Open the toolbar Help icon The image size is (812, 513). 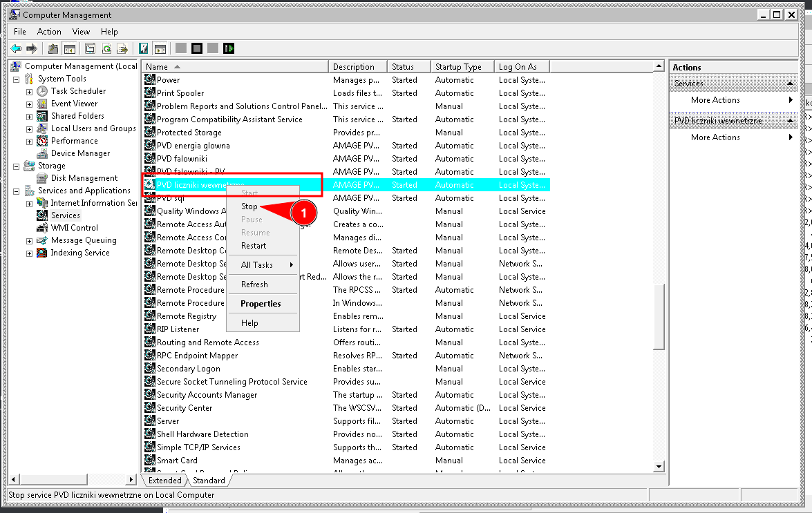[144, 48]
